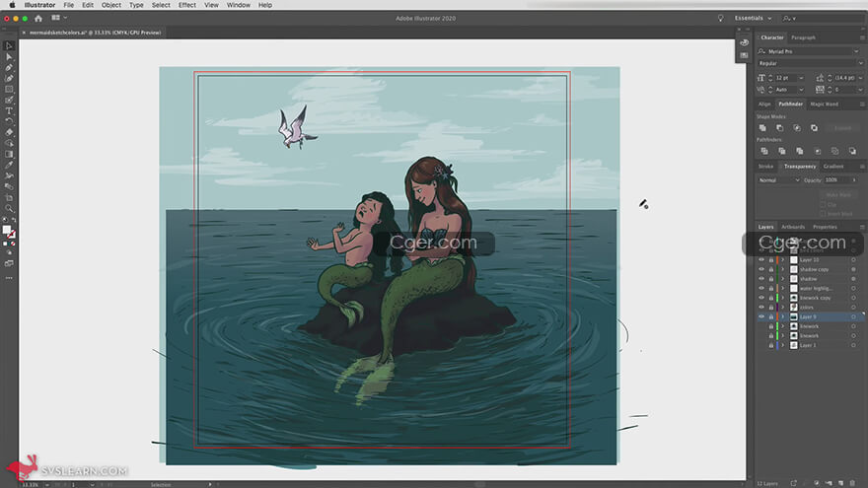868x488 pixels.
Task: Select the Artboard tool
Action: click(x=9, y=197)
